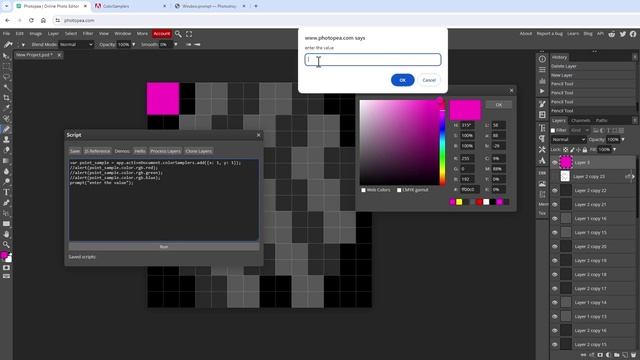Open layer Fill arrow
This screenshot has height=360, width=640.
[x=615, y=150]
